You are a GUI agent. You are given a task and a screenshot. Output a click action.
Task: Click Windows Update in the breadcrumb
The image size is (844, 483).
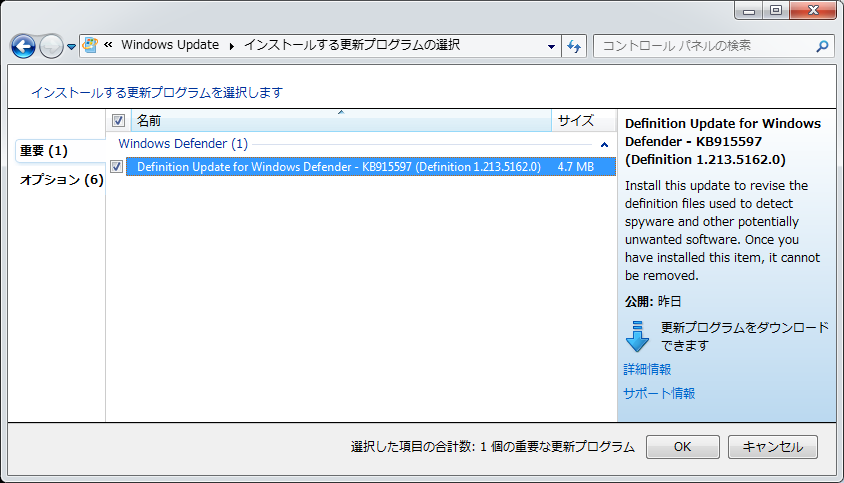tap(170, 46)
